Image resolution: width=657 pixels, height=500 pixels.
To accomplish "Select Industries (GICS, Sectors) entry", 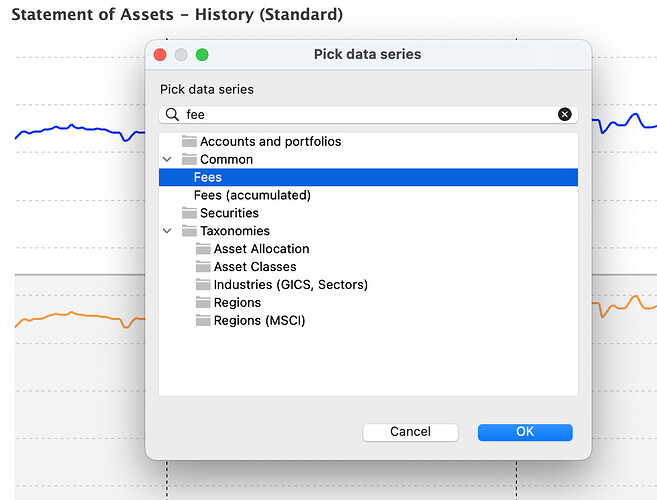I will pos(290,285).
